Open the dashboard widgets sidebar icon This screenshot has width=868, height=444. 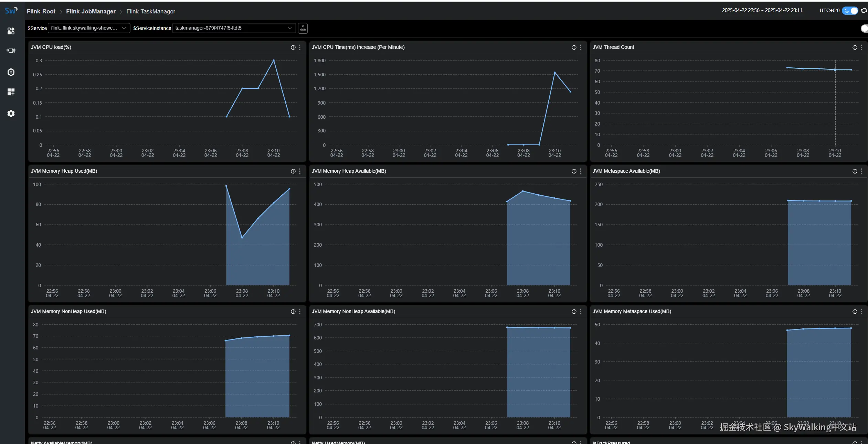[11, 31]
